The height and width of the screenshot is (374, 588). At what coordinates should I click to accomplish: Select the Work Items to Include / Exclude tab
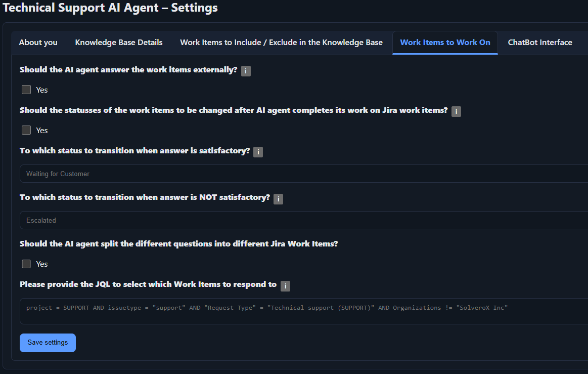[282, 43]
